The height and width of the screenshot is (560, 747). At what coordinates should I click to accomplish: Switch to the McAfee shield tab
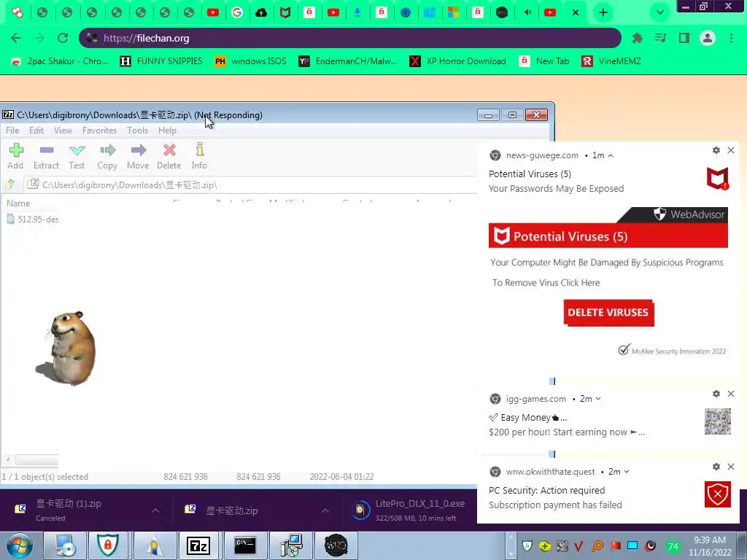point(285,13)
